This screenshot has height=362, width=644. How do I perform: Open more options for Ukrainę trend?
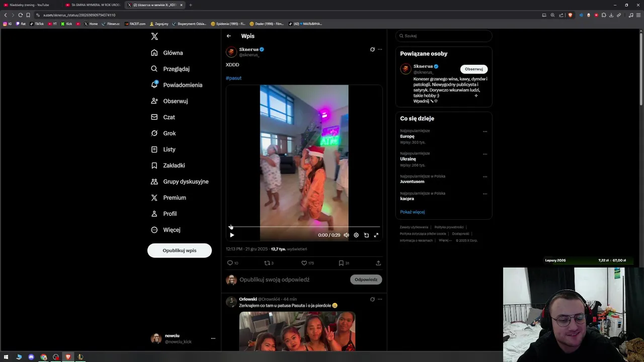(485, 154)
